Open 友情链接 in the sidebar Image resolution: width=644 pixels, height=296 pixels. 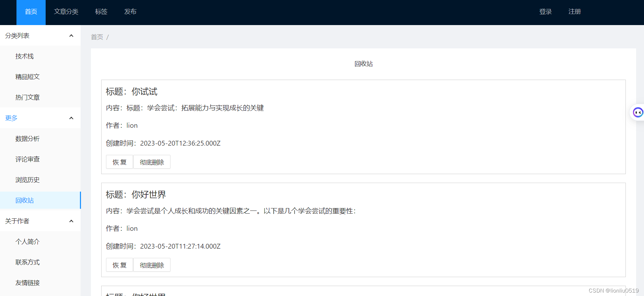(x=40, y=283)
